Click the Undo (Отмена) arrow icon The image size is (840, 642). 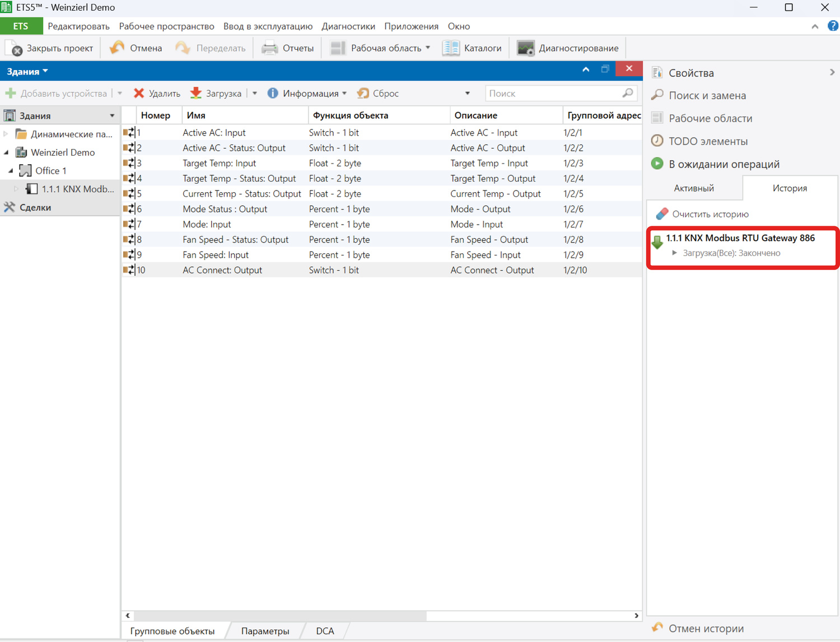[x=117, y=48]
